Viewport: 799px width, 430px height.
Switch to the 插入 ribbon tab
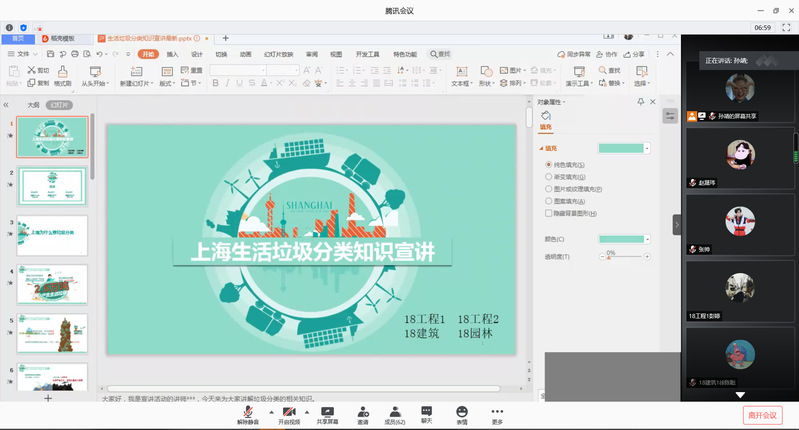pyautogui.click(x=173, y=54)
